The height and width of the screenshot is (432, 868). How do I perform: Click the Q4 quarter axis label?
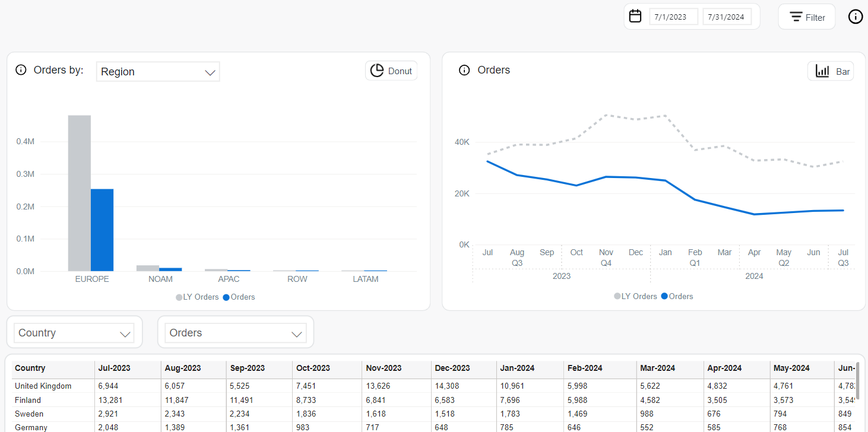click(606, 263)
